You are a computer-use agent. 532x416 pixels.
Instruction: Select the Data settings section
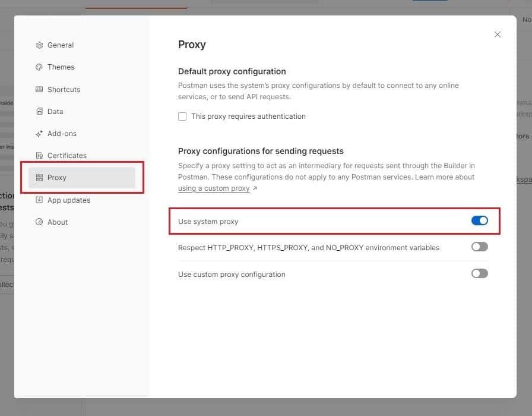click(55, 111)
